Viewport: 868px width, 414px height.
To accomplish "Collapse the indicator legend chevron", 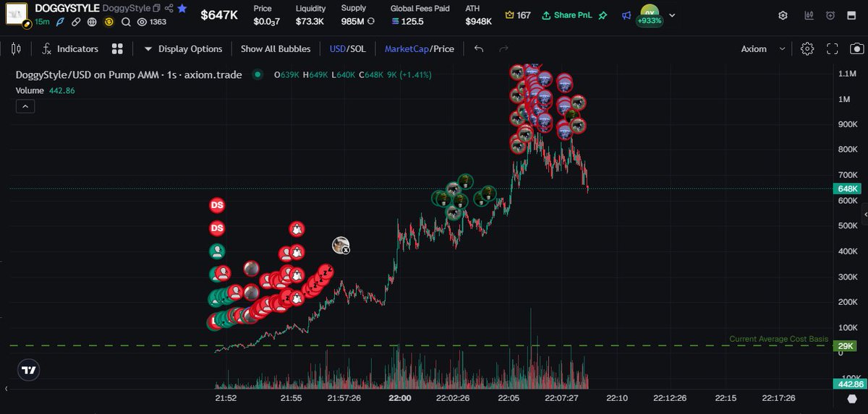I will coord(25,106).
